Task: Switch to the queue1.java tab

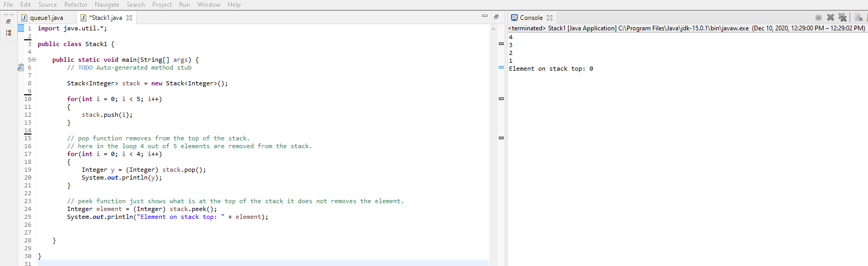Action: pyautogui.click(x=47, y=18)
